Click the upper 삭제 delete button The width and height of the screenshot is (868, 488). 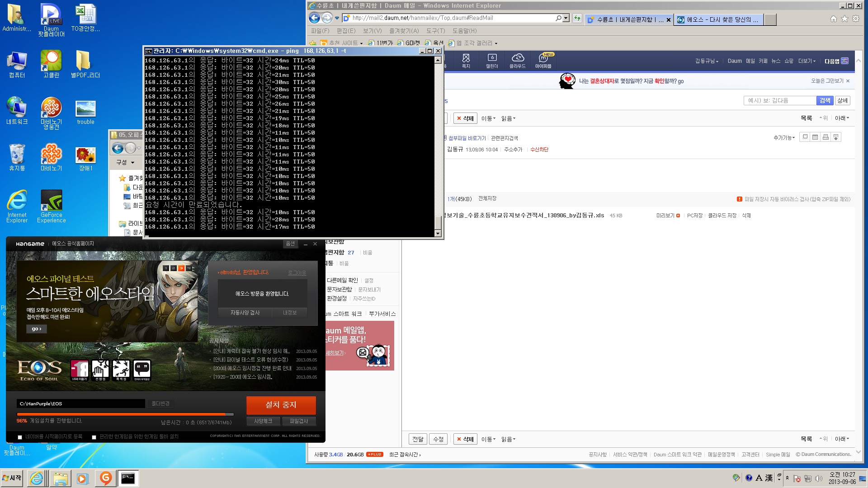tap(465, 118)
